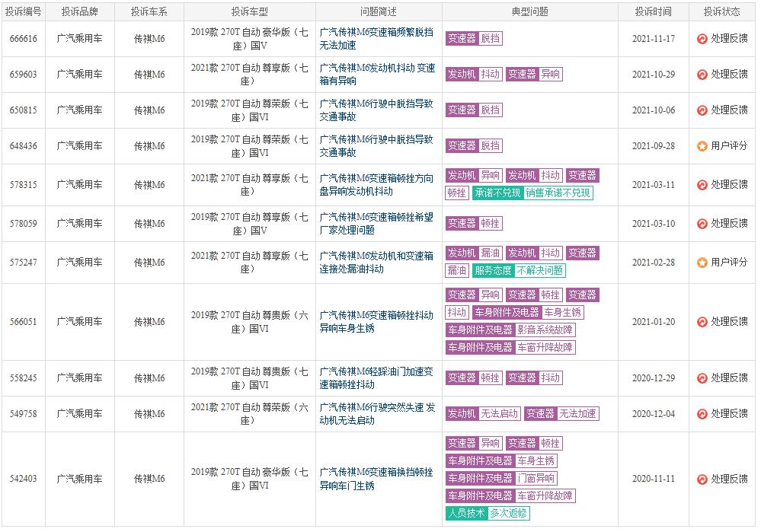This screenshot has height=532, width=761.
Task: Open complaint 广汽传祺M6变速箱频繁脱挡无法加速
Action: click(376, 39)
